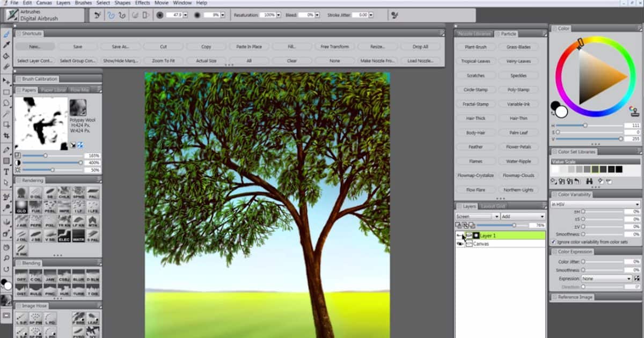This screenshot has height=338, width=644.
Task: Open the Digital Airbrush brush selector
Action: (43, 15)
